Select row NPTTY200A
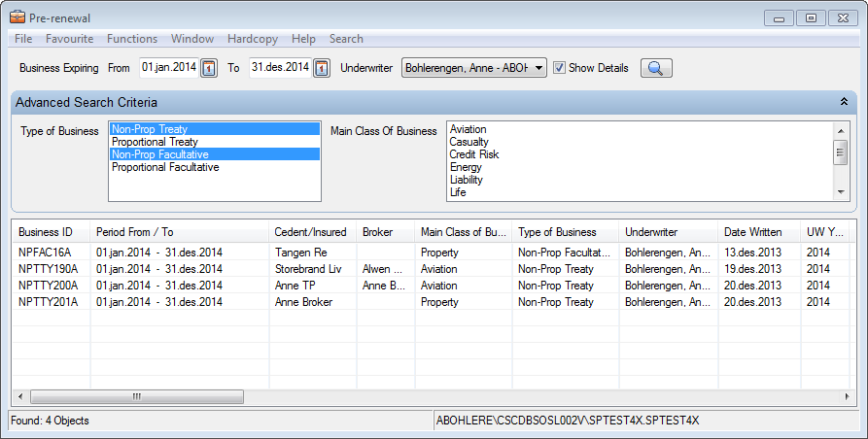The width and height of the screenshot is (868, 439). point(432,286)
